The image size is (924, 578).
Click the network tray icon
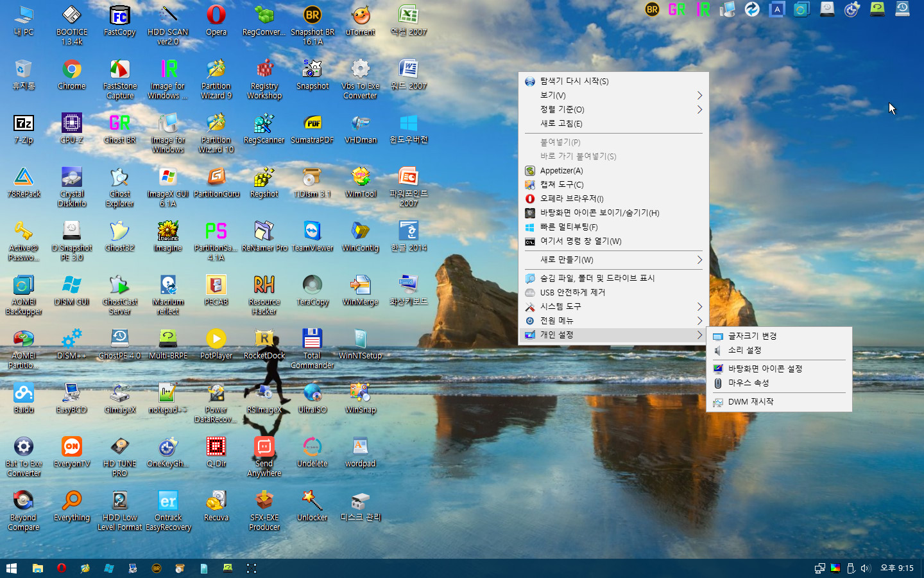click(820, 568)
